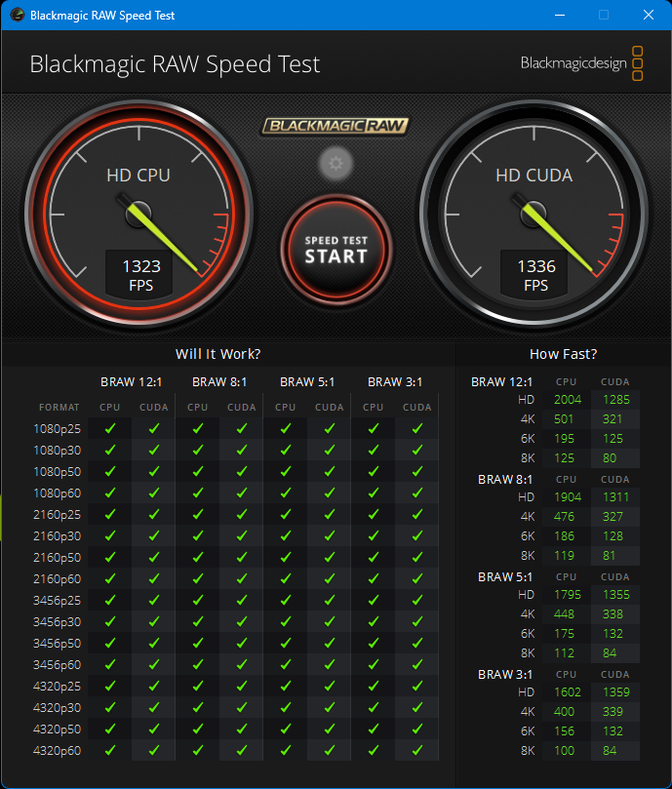Image resolution: width=672 pixels, height=789 pixels.
Task: Click the BRAW 3:1 CUDA checkmark for 1080p25
Action: 417,428
